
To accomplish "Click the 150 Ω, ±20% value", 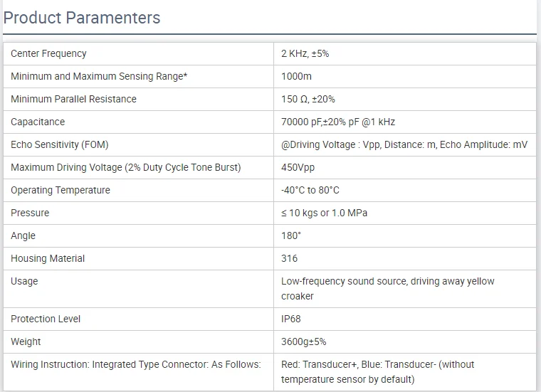I will click(x=308, y=99).
